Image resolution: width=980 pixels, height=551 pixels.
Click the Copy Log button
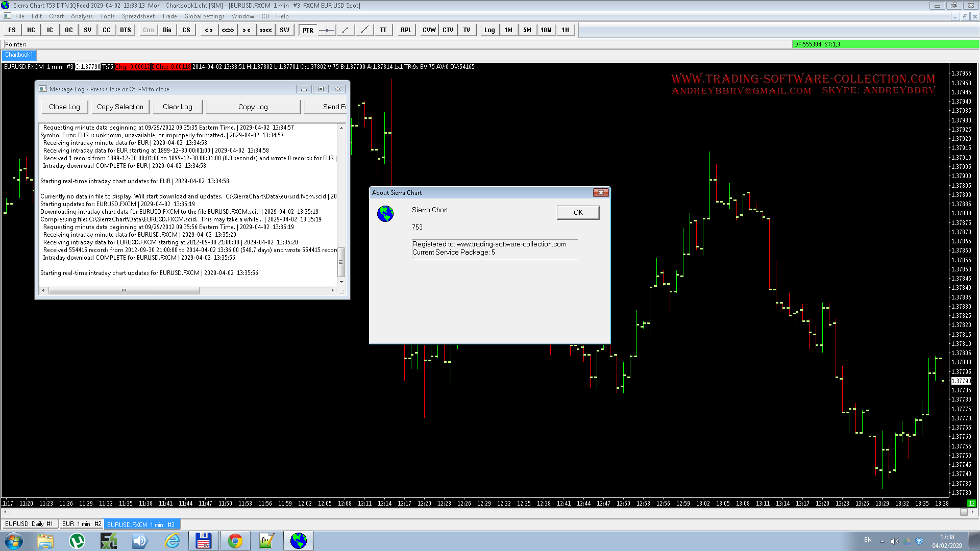253,107
